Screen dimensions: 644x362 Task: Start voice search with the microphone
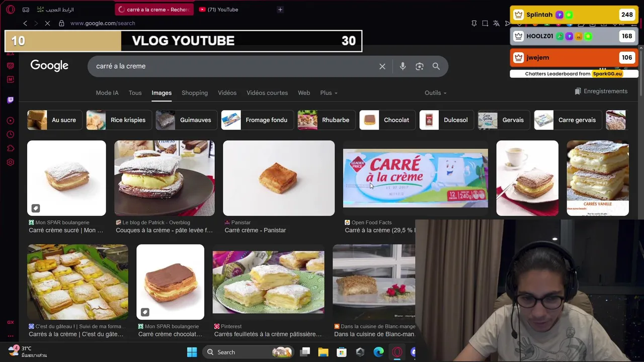403,66
